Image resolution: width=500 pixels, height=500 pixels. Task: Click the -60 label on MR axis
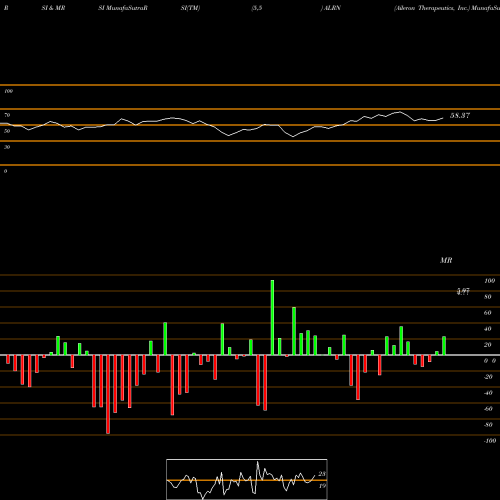tap(488, 409)
